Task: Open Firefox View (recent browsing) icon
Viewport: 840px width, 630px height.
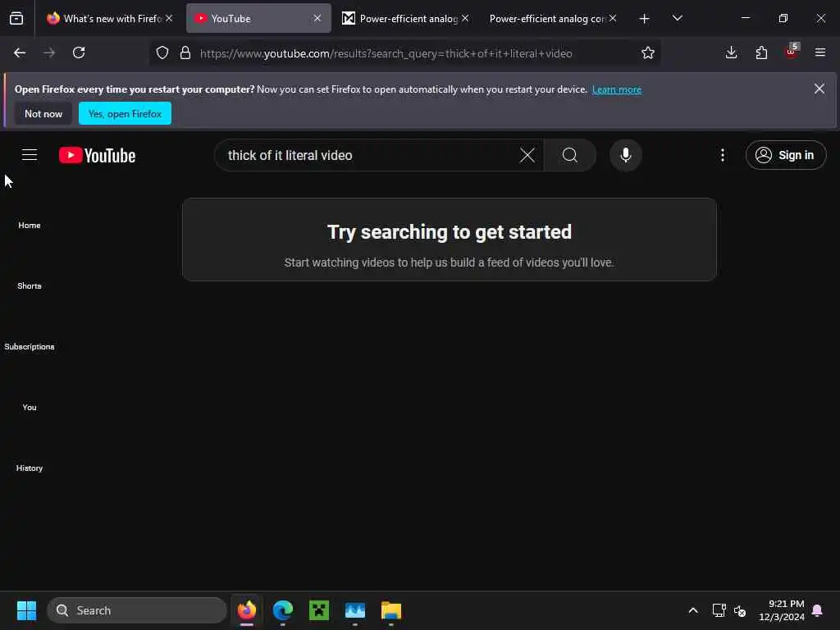Action: tap(16, 18)
